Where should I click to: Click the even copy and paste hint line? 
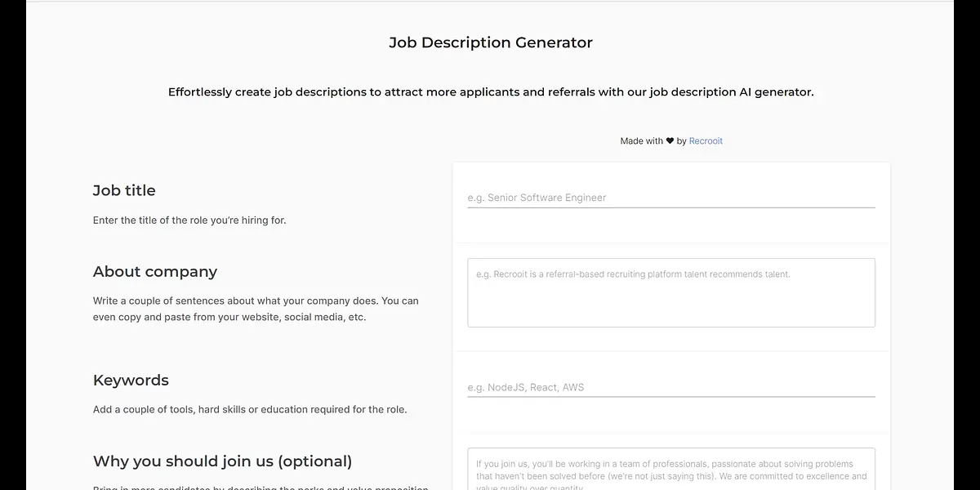point(229,317)
